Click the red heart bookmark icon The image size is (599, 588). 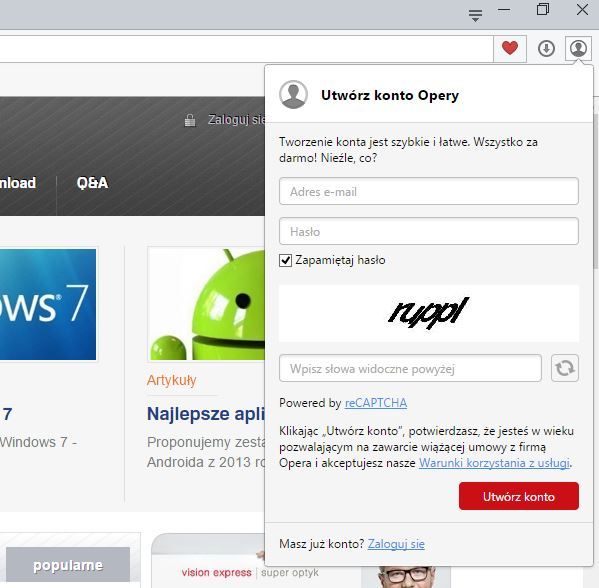pos(510,48)
